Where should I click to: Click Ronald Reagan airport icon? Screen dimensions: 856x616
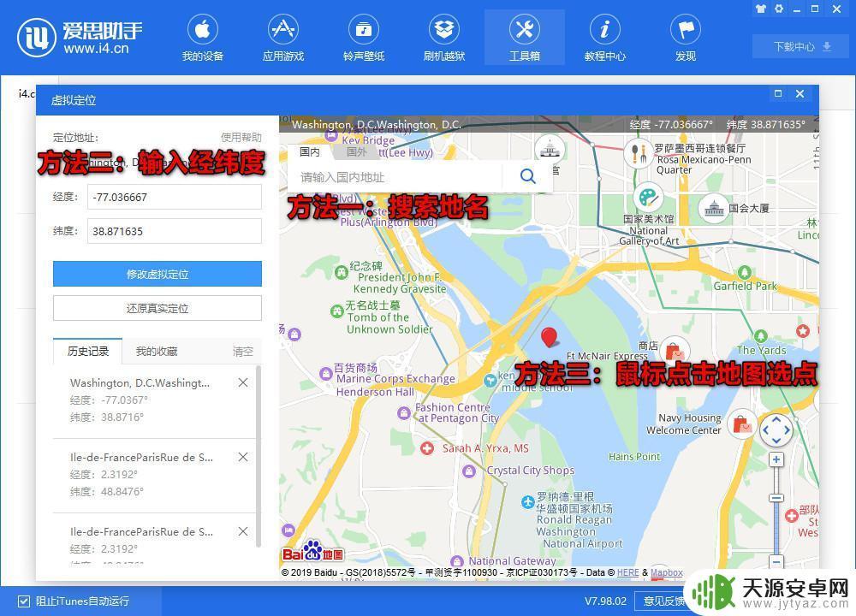[527, 502]
